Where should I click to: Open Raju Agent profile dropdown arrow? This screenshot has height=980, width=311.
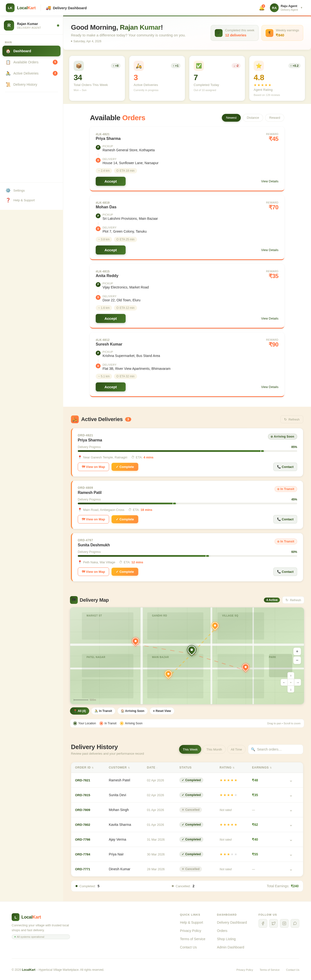[x=302, y=8]
